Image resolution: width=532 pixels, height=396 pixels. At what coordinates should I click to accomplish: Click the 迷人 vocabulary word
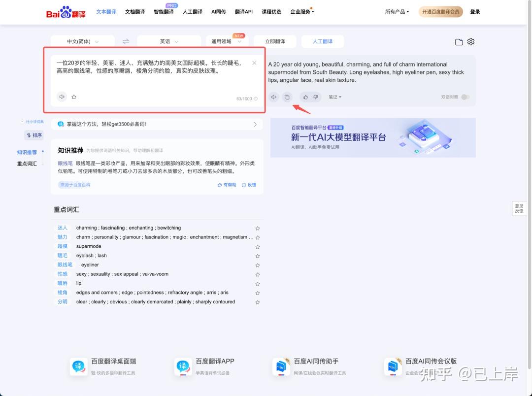click(63, 228)
